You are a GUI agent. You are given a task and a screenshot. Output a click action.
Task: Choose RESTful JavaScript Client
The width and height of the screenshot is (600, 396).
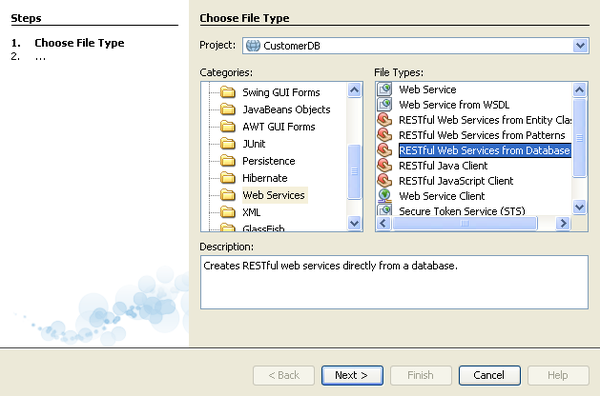coord(456,181)
